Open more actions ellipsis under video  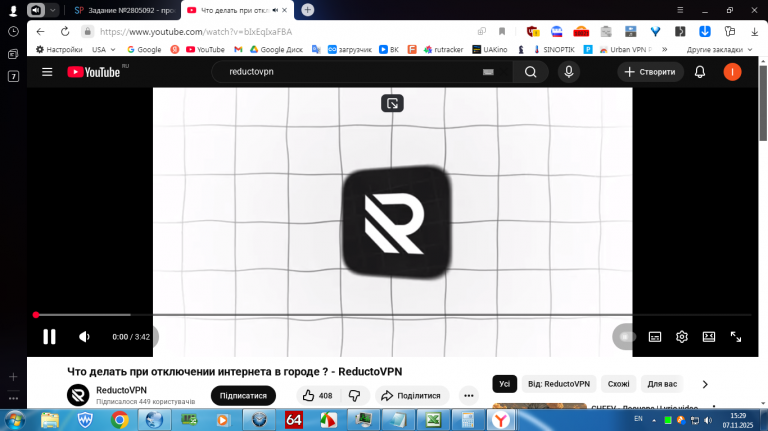469,395
